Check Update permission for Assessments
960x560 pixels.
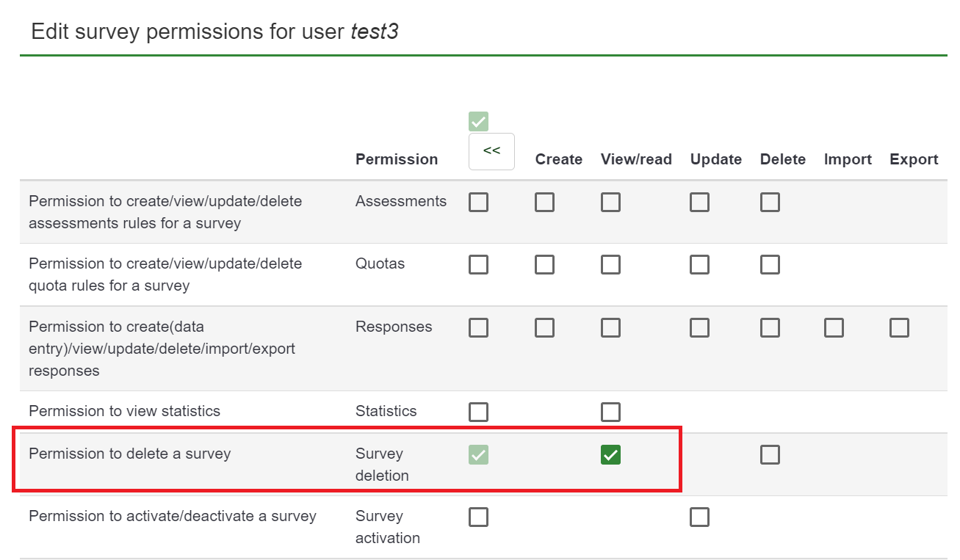699,202
